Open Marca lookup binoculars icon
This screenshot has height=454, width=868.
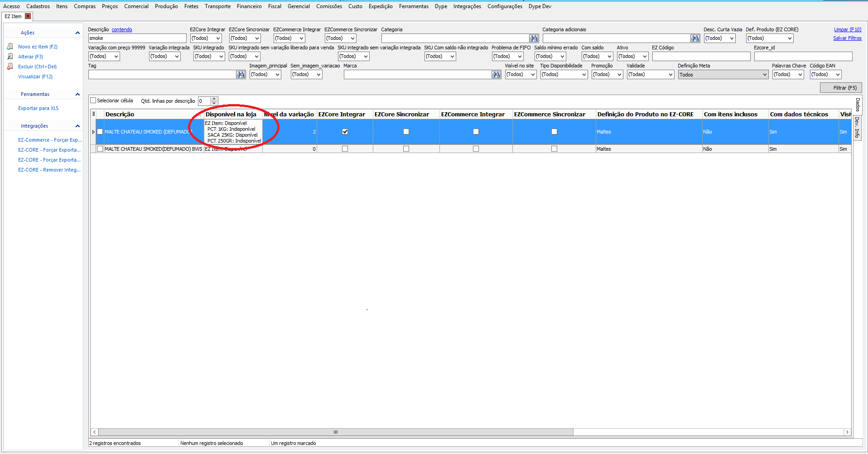tap(496, 75)
